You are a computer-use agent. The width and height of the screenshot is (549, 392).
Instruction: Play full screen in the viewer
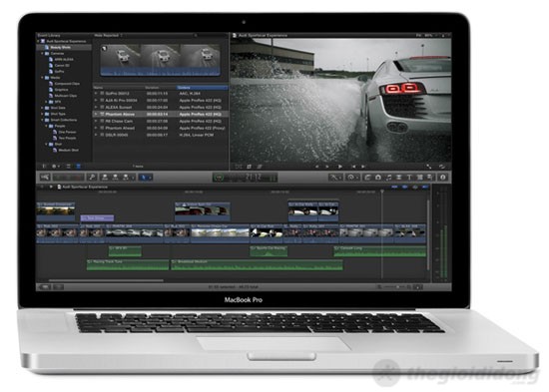[429, 167]
